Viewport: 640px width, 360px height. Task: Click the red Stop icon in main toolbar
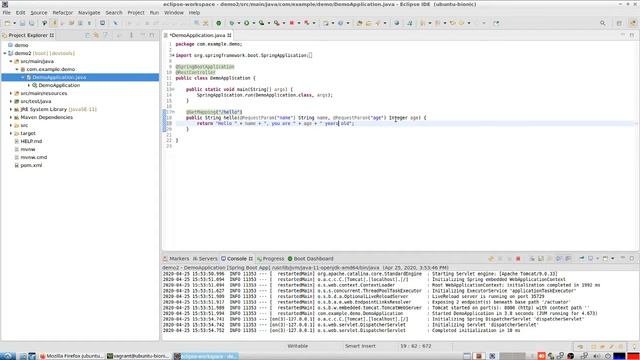coord(292,23)
